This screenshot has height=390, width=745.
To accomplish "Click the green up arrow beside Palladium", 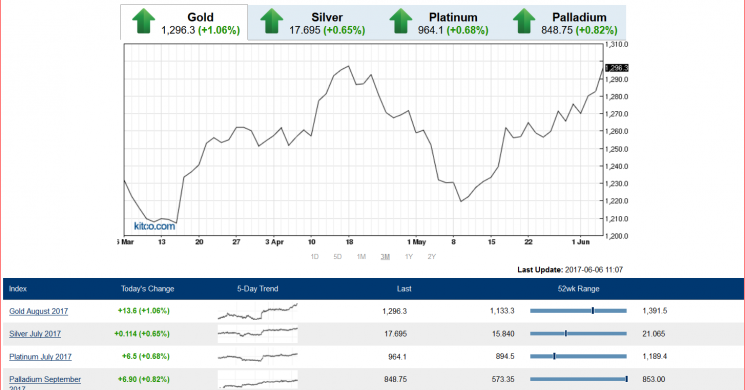I will click(x=524, y=21).
